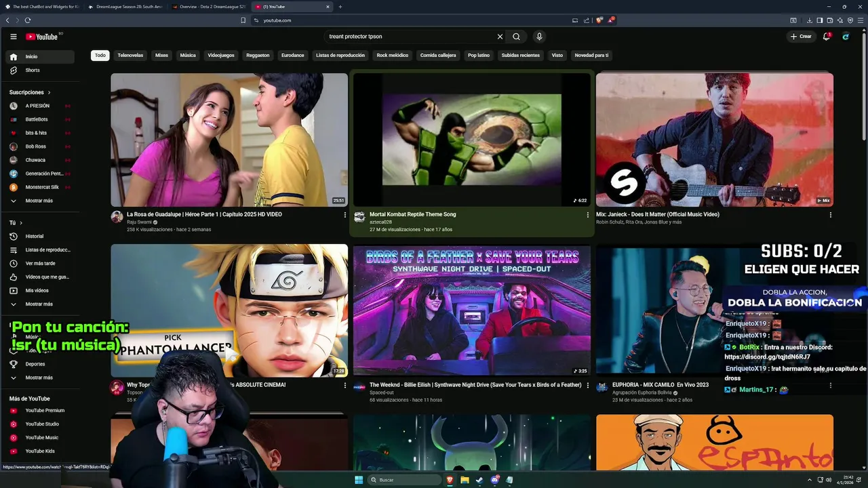Play La Rosa de Guadalupe video thumbnail
868x488 pixels.
229,140
